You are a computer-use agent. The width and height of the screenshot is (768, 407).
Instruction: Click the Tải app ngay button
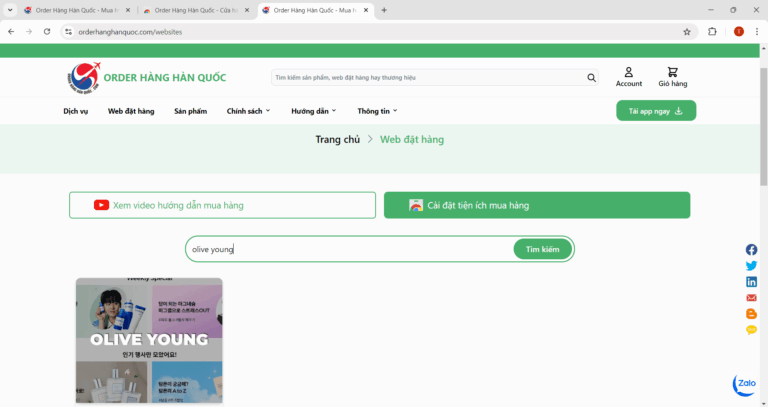655,111
